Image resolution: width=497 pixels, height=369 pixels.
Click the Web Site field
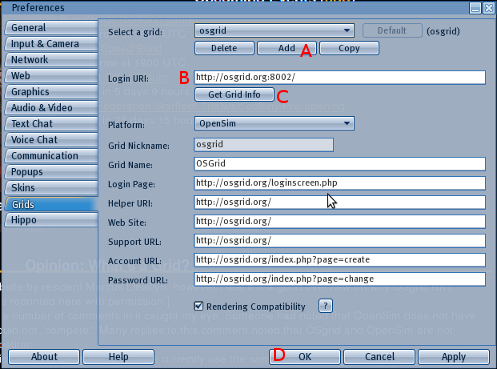(x=340, y=221)
